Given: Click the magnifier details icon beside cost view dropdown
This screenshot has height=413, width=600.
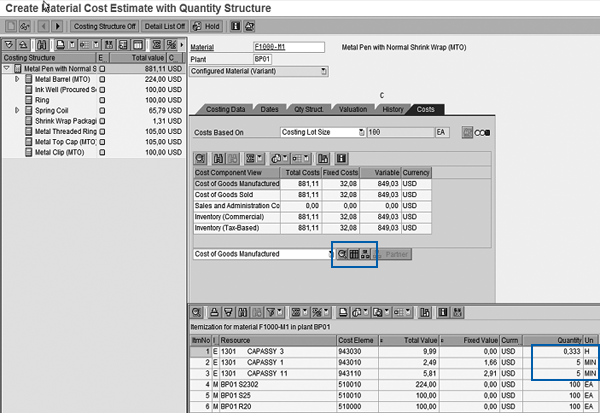Looking at the screenshot, I should (343, 255).
